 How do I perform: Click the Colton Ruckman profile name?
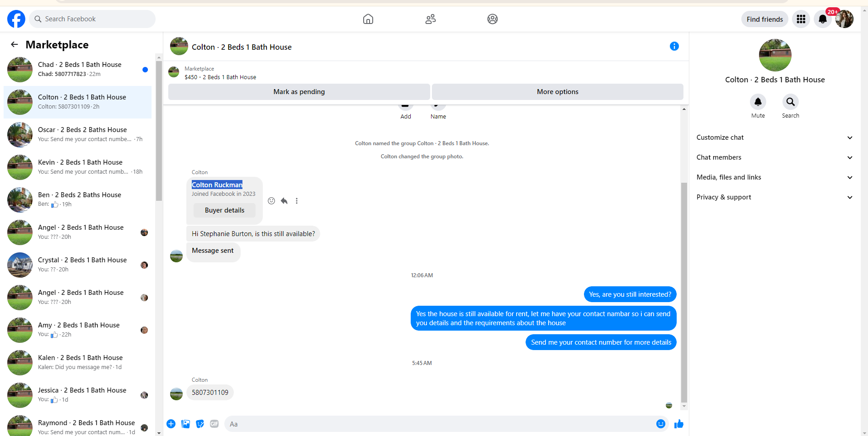coord(217,185)
